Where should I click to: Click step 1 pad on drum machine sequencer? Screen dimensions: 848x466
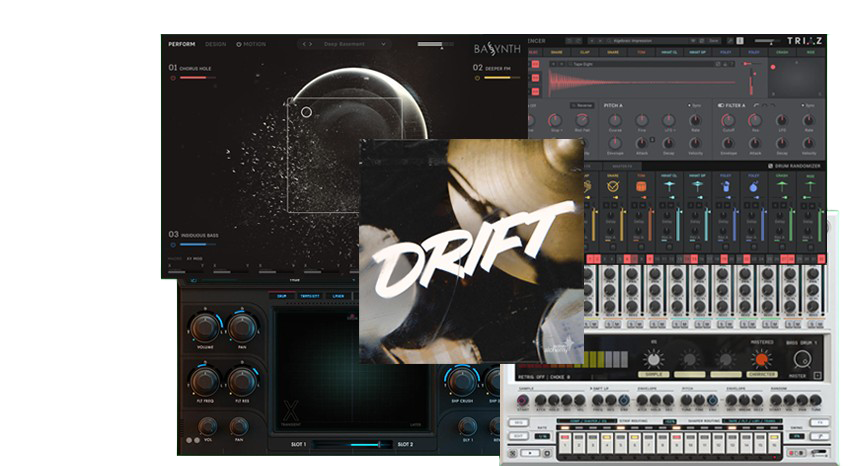pos(565,442)
